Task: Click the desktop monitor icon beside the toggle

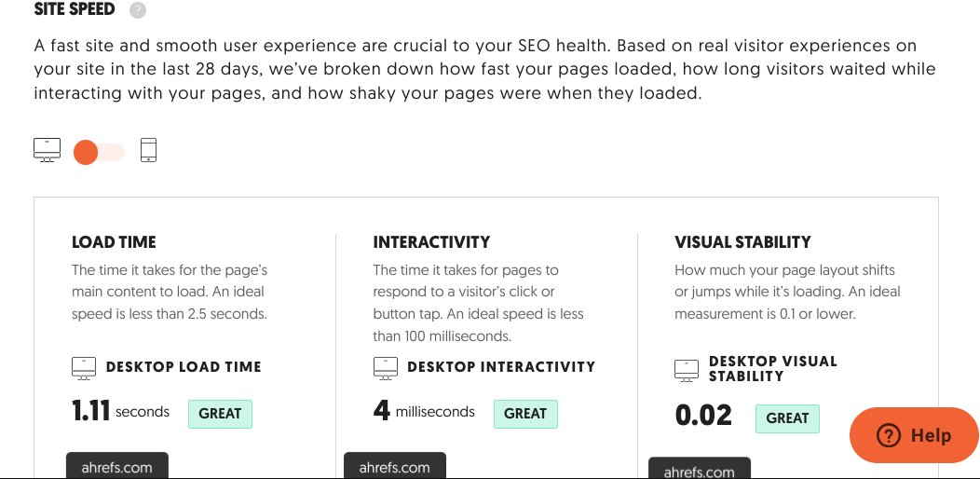Action: point(47,151)
